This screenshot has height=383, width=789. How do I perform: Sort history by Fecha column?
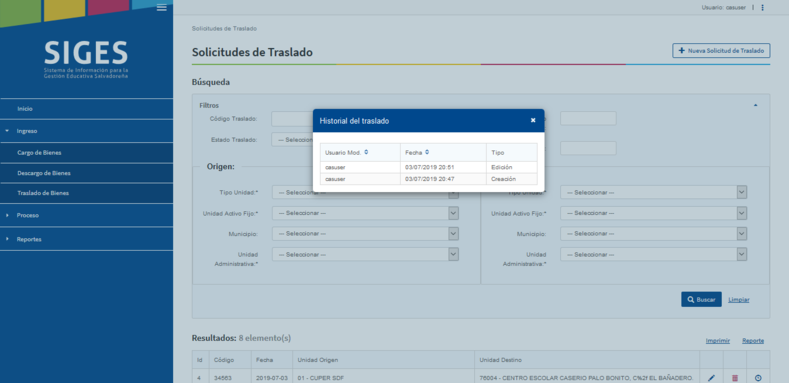(x=427, y=152)
